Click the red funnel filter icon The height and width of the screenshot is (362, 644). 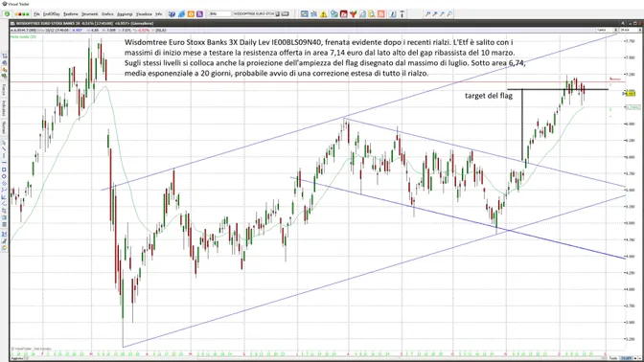coord(353,14)
